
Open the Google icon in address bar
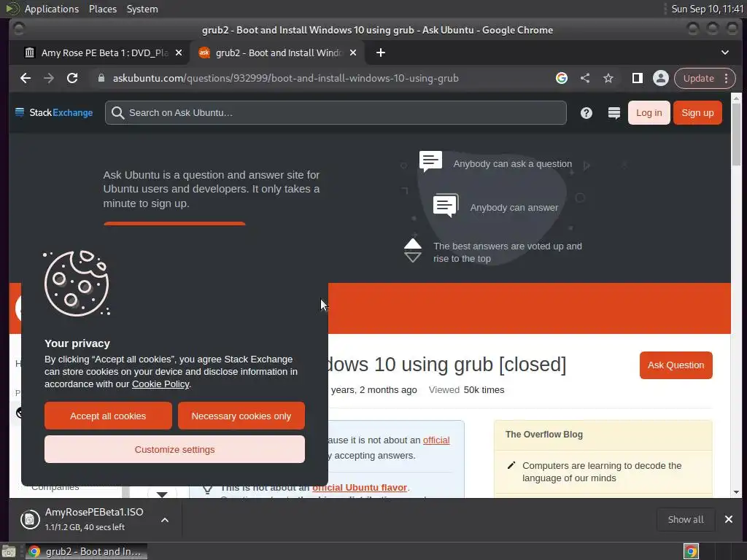click(x=562, y=78)
